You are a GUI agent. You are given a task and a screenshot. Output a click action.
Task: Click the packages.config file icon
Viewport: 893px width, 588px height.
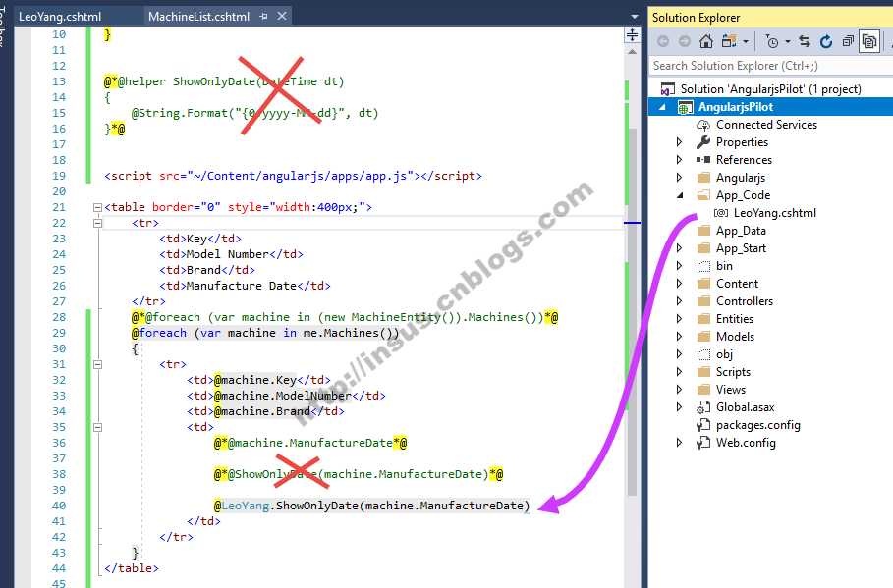703,425
